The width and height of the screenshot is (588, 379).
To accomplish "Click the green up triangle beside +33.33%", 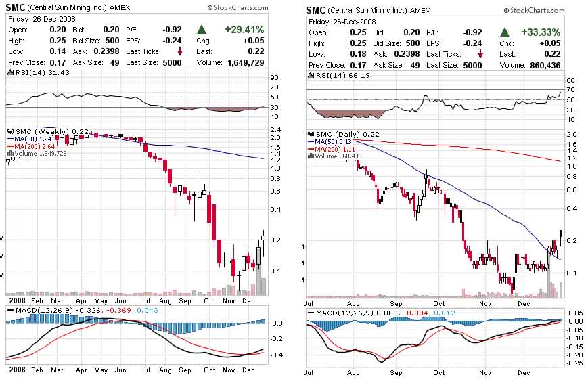I will click(x=505, y=32).
